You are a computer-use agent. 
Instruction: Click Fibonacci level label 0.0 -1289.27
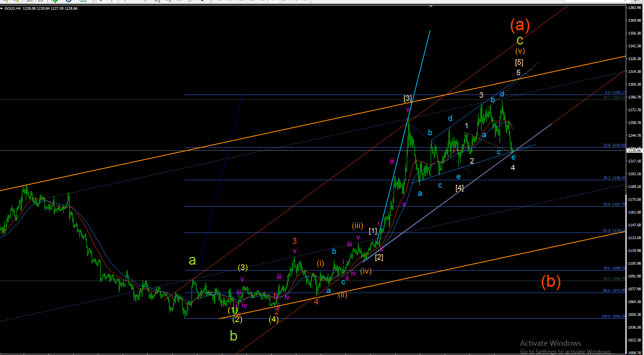(x=615, y=93)
